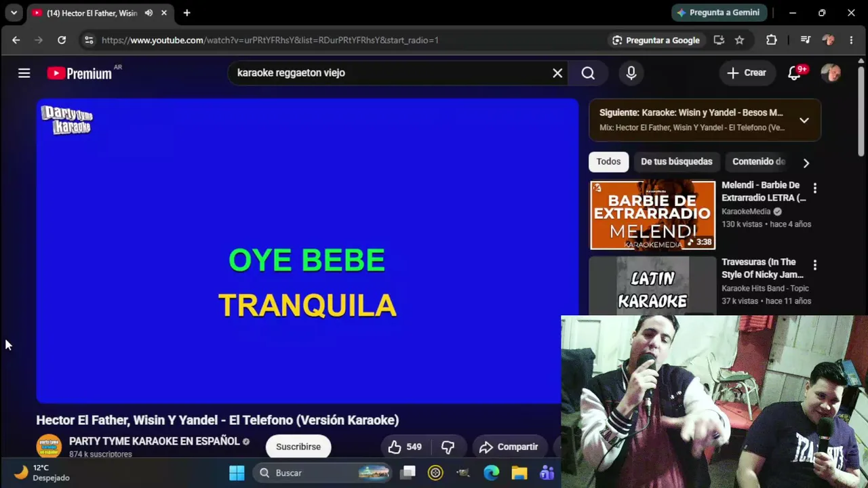Viewport: 868px width, 488px height.
Task: Click the video title Hector El Father El Telefono
Action: coord(218,420)
